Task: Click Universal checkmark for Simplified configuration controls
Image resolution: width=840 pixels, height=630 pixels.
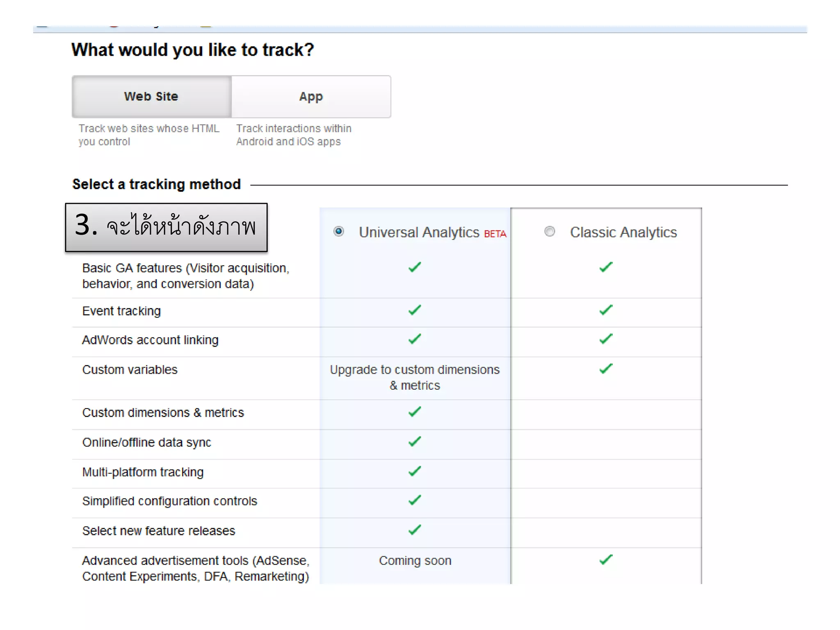Action: 415,500
